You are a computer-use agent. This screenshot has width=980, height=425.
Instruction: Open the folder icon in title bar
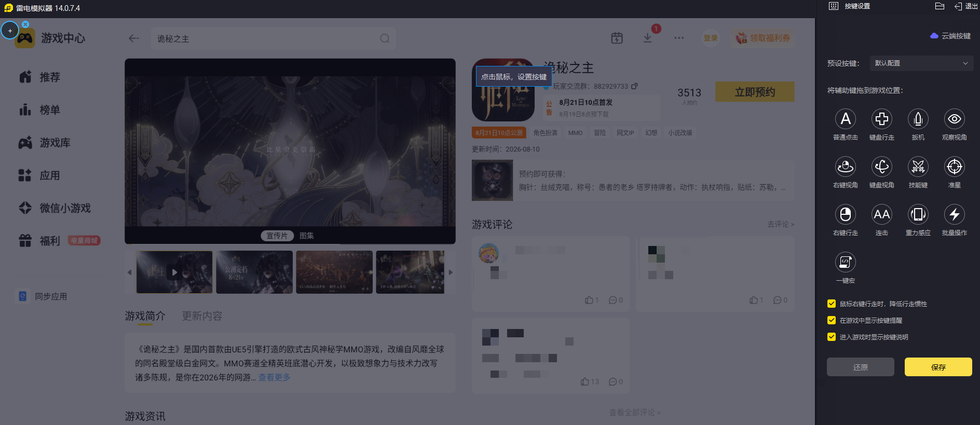(940, 6)
